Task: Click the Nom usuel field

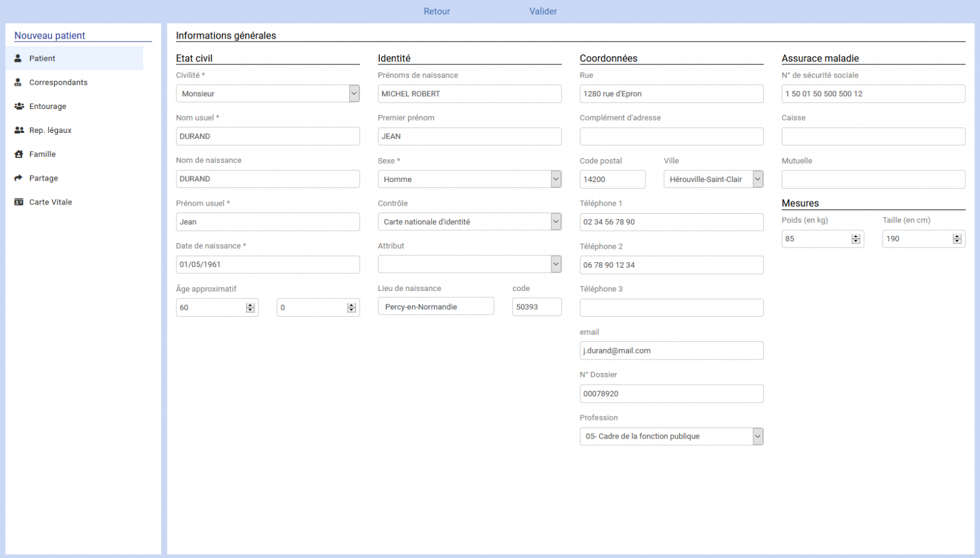Action: pyautogui.click(x=268, y=136)
